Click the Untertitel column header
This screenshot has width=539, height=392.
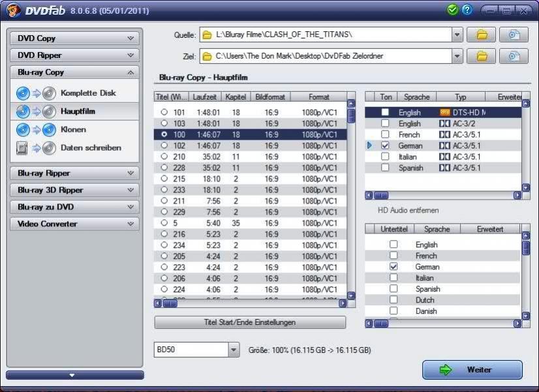pos(394,229)
